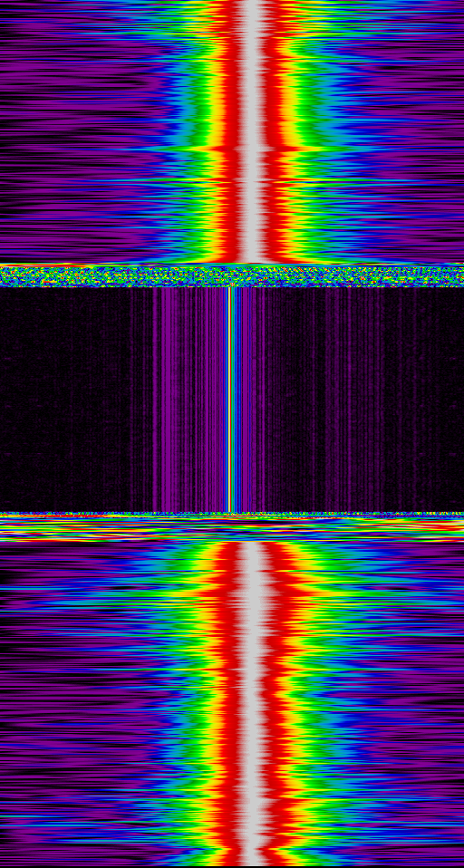Click the yellow-red horizontal streaks below the black region

click(x=232, y=528)
